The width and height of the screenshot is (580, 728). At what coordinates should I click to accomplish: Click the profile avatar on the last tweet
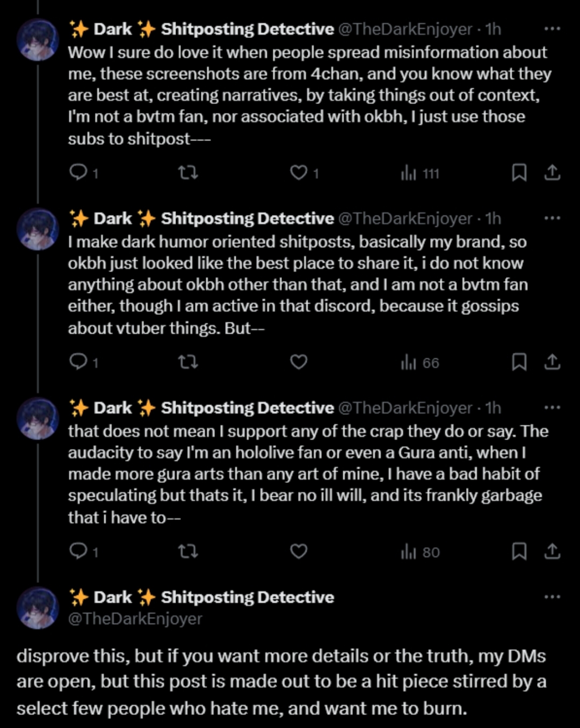tap(37, 608)
